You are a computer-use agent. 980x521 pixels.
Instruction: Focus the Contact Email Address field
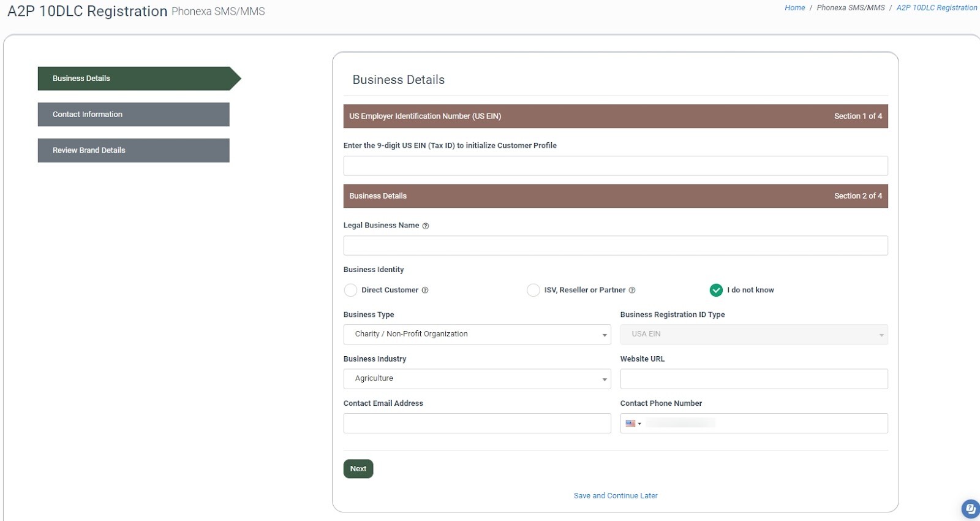point(477,424)
